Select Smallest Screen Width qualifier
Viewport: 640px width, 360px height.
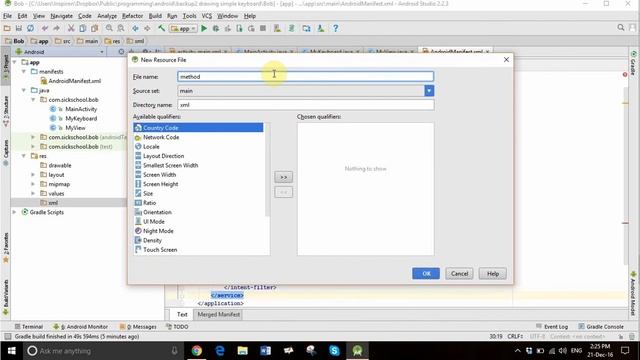click(x=198, y=165)
